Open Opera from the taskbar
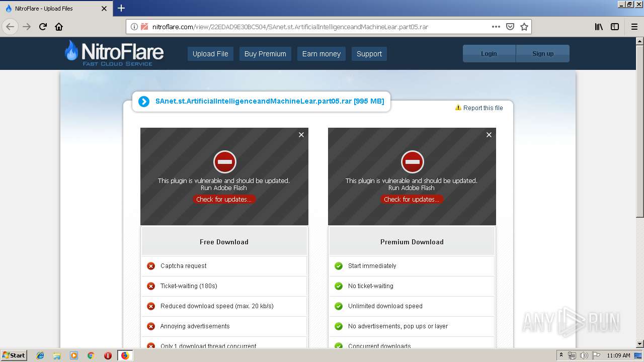 (108, 355)
